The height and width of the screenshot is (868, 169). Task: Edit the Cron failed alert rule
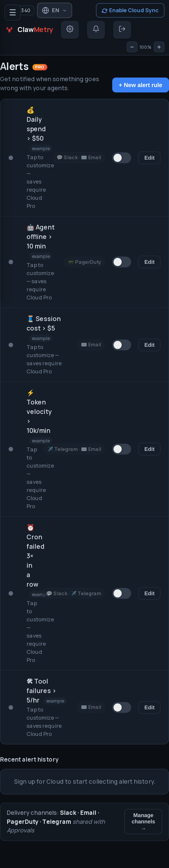click(x=149, y=593)
